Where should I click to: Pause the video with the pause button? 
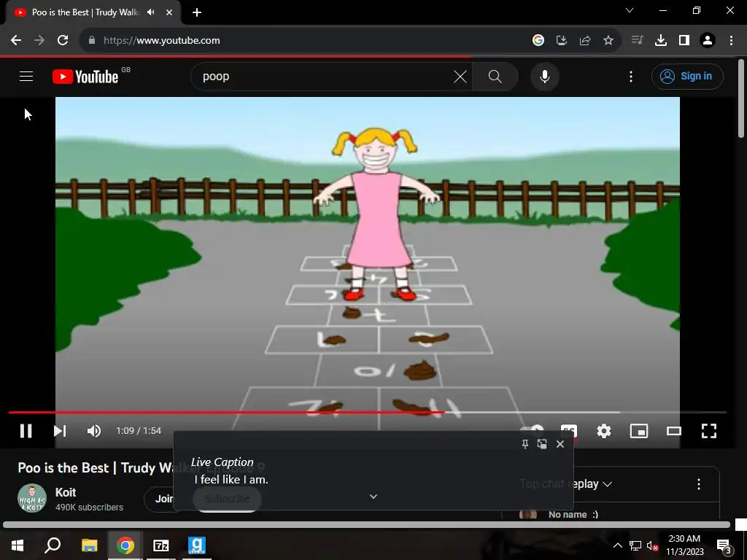26,431
